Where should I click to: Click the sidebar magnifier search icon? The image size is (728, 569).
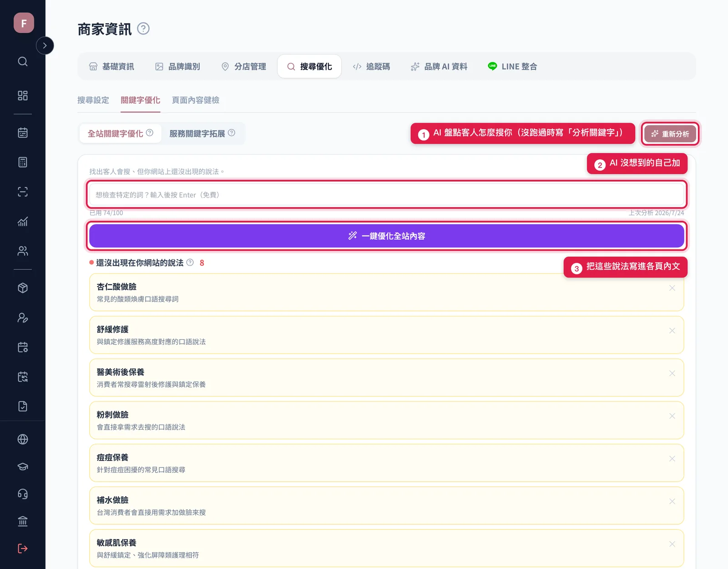(x=23, y=61)
